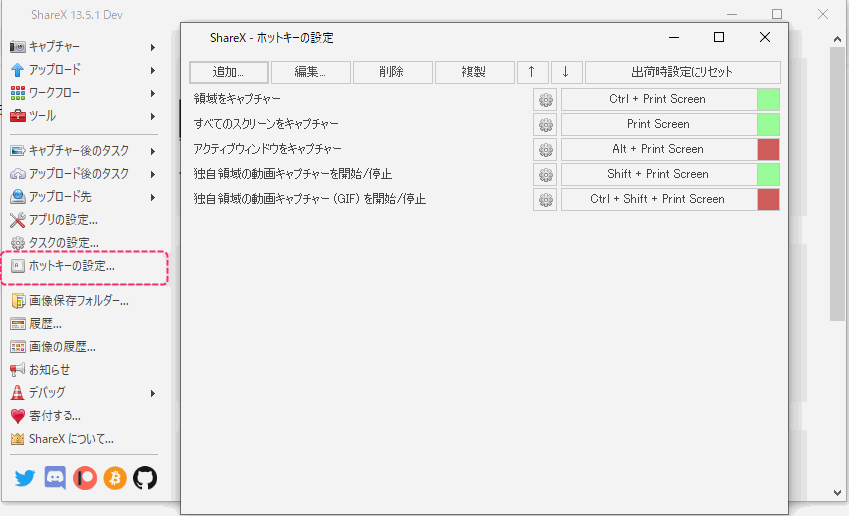Click the blue upload arrow icon

click(x=17, y=70)
